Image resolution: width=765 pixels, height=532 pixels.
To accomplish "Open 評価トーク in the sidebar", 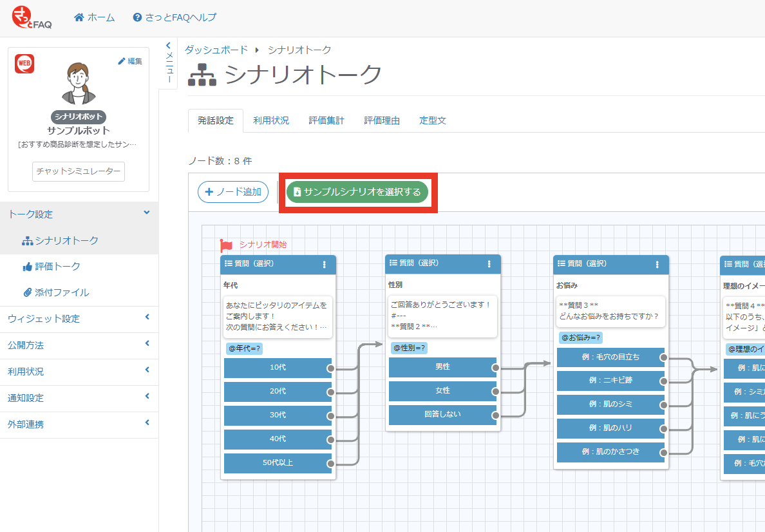I will pyautogui.click(x=52, y=267).
